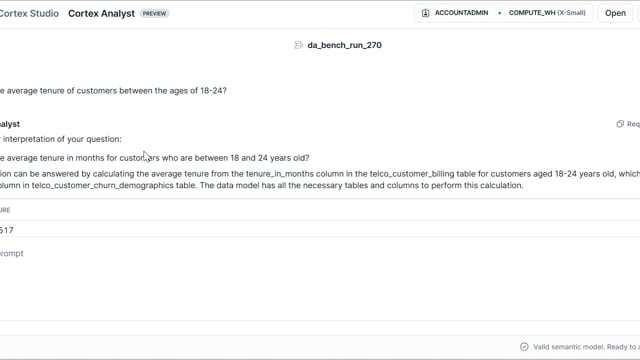Click the semantic model icon beside da_bench_run_270
Viewport: 640px width, 360px height.
pyautogui.click(x=298, y=45)
